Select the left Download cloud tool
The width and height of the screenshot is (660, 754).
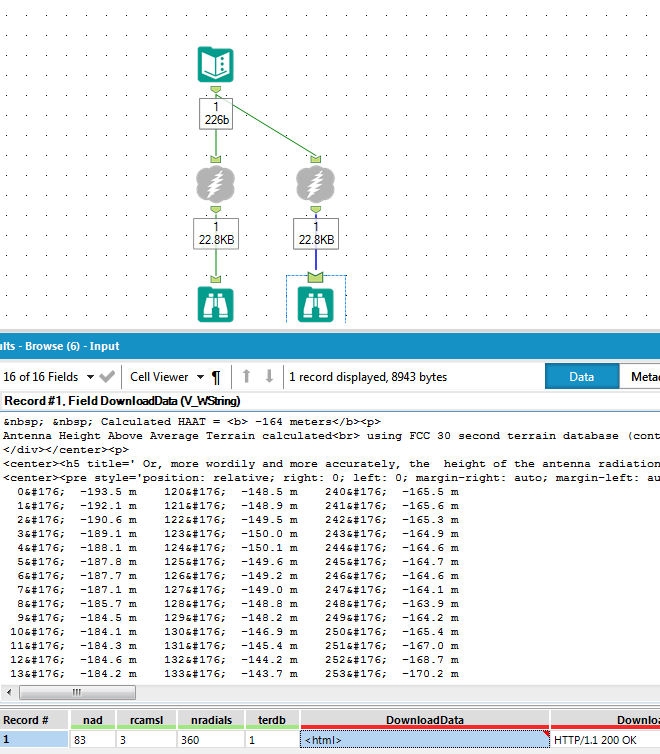215,184
